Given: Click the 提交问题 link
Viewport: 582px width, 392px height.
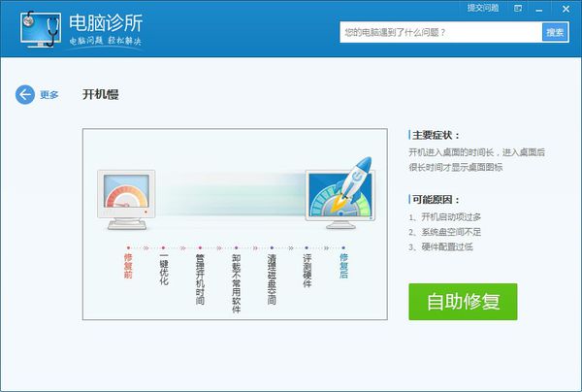Looking at the screenshot, I should (x=483, y=8).
